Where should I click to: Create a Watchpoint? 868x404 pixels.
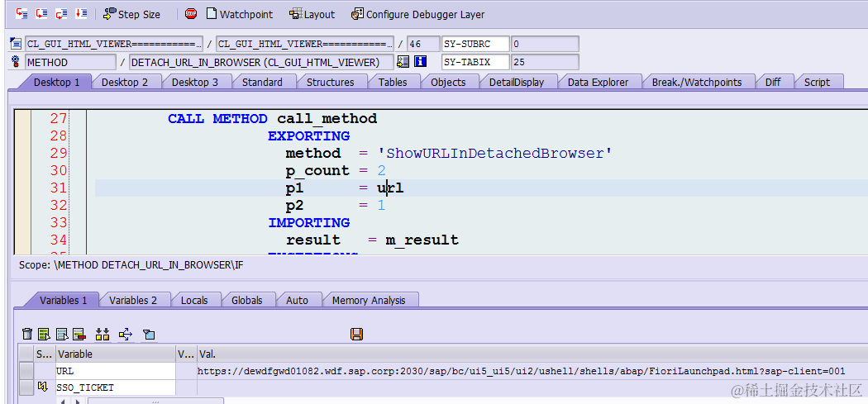tap(240, 14)
